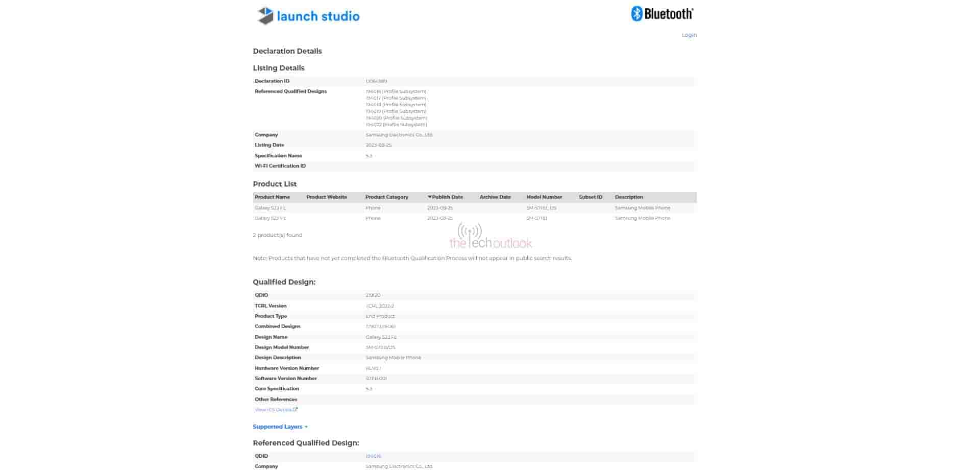The image size is (980, 470).
Task: Click the Product Website column header
Action: click(326, 197)
